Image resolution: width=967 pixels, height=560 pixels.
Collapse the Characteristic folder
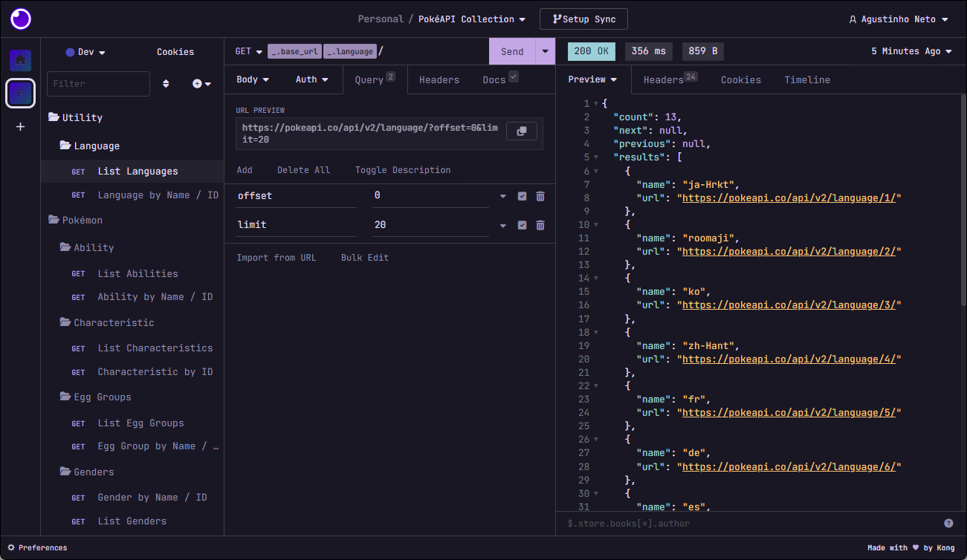point(107,322)
